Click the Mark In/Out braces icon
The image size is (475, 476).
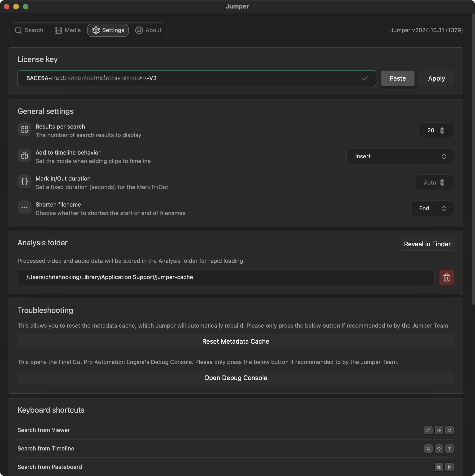[24, 182]
